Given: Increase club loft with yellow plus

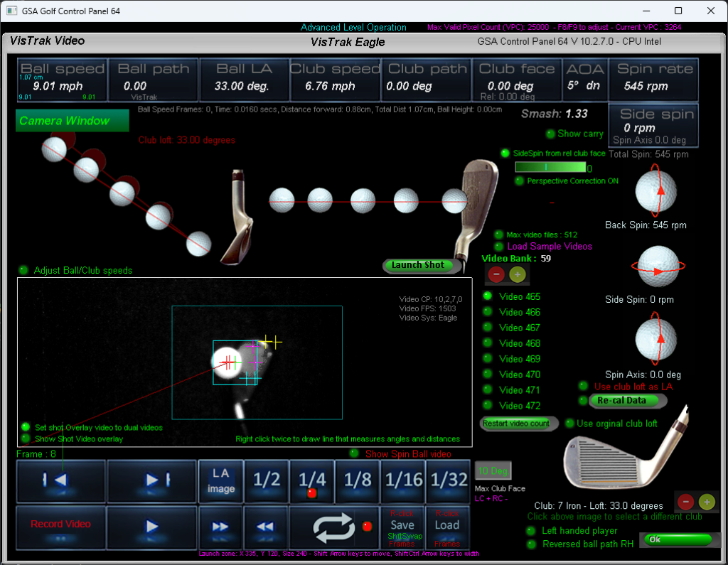Looking at the screenshot, I should tap(706, 502).
